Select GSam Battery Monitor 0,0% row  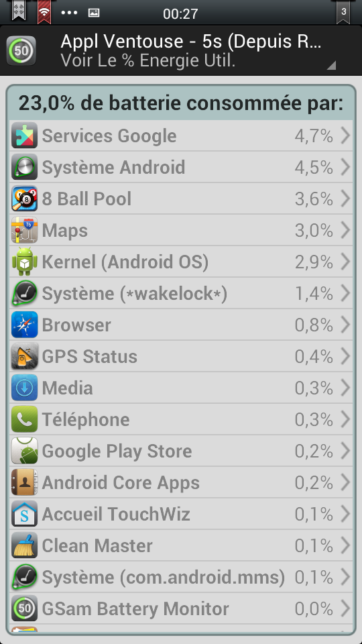(x=181, y=608)
